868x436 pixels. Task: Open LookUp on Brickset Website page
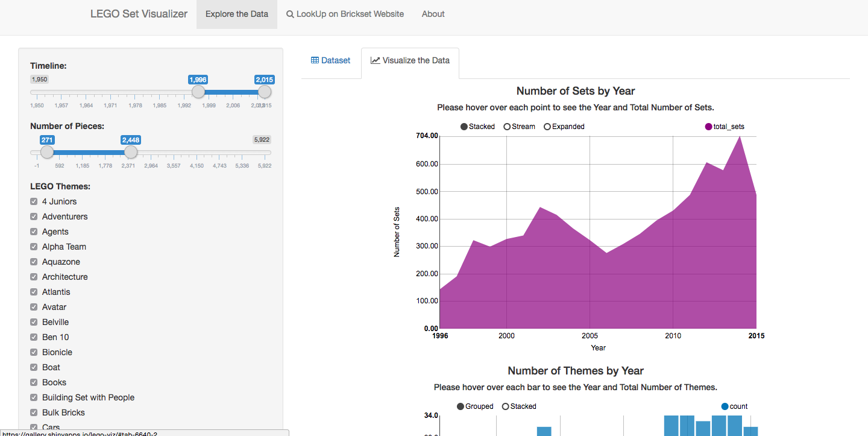[x=345, y=14]
